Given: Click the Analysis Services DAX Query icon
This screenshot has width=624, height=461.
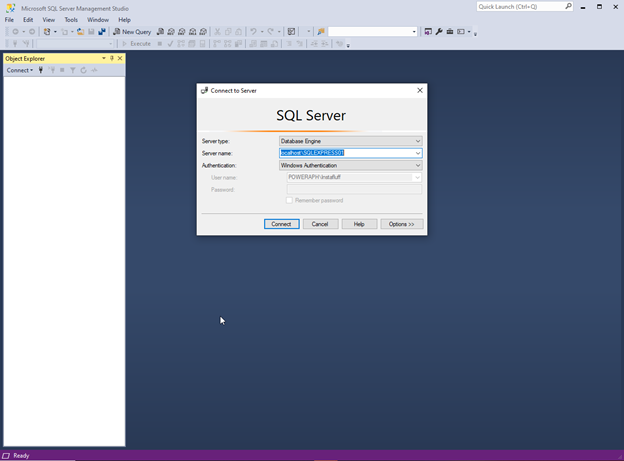Looking at the screenshot, I should click(x=203, y=32).
